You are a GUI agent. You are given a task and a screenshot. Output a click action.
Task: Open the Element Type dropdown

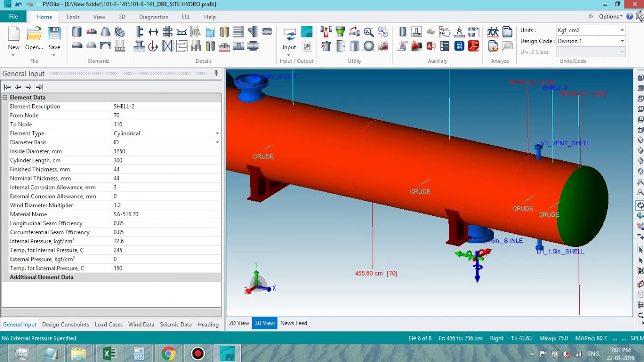(217, 133)
